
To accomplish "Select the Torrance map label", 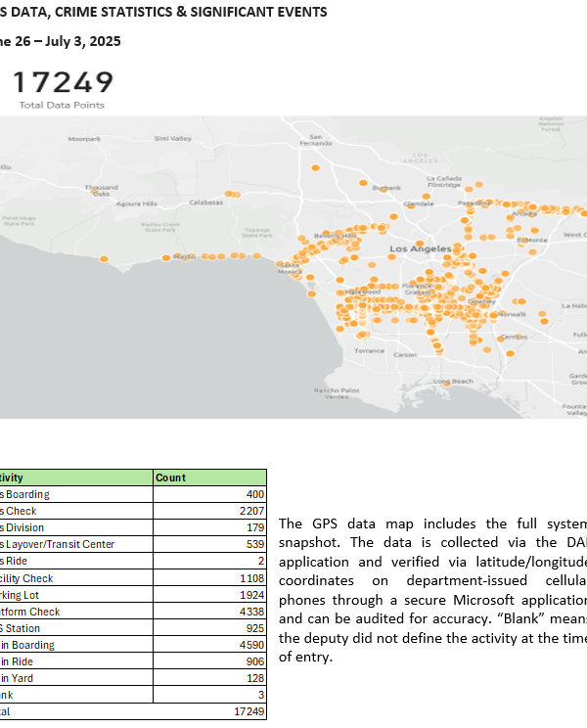I will coord(369,351).
